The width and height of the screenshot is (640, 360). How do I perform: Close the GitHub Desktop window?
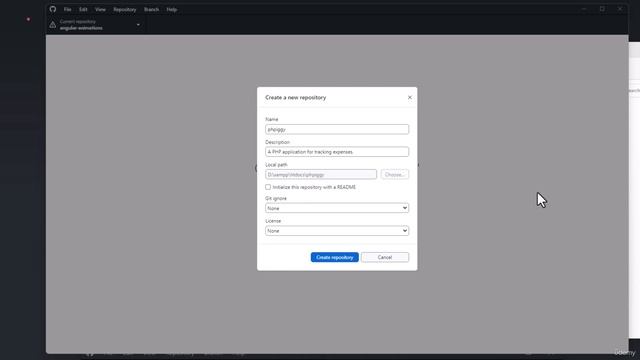pyautogui.click(x=620, y=9)
